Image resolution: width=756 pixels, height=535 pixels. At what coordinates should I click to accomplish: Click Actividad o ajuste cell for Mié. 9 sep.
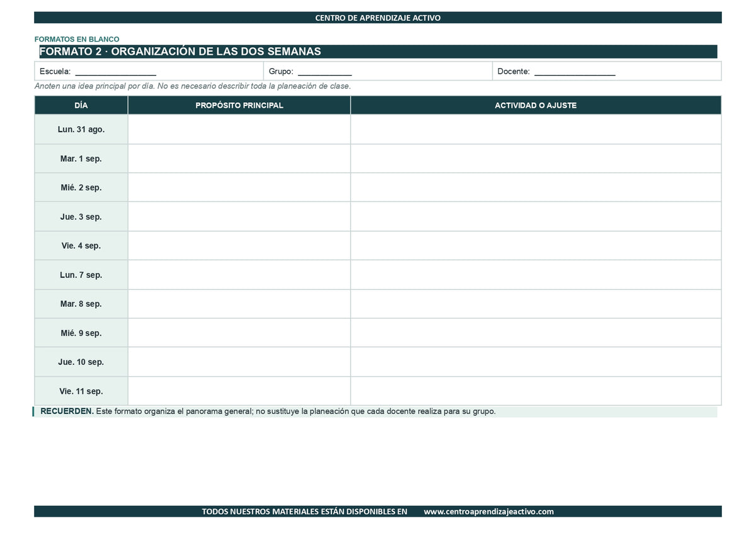(x=536, y=333)
